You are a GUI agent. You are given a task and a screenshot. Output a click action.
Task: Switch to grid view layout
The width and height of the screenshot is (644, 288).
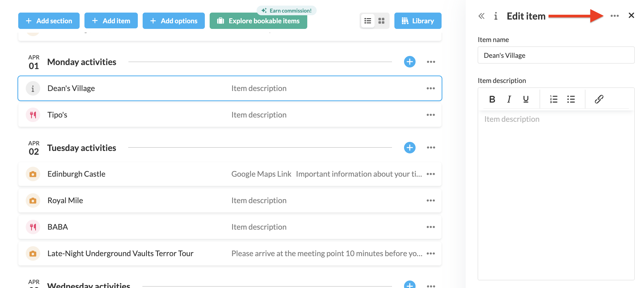(381, 21)
